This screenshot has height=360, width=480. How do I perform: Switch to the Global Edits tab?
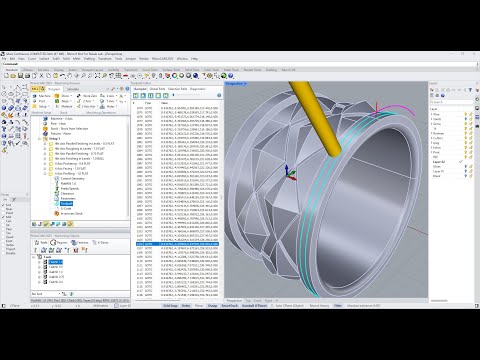coord(157,89)
